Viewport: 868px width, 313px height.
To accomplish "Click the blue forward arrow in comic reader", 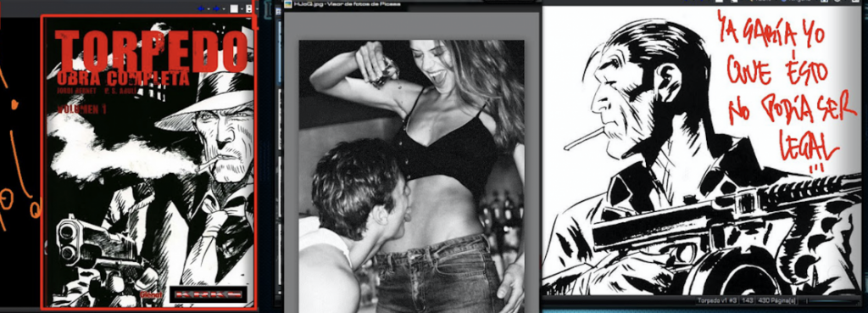I will 216,8.
